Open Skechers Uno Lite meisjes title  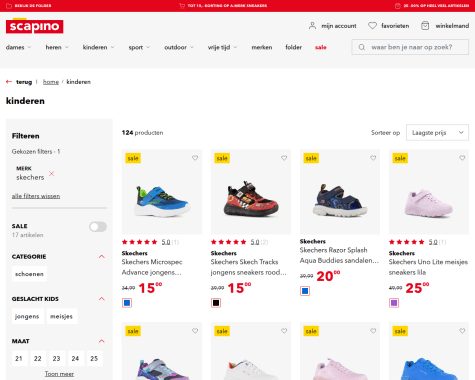pyautogui.click(x=428, y=267)
